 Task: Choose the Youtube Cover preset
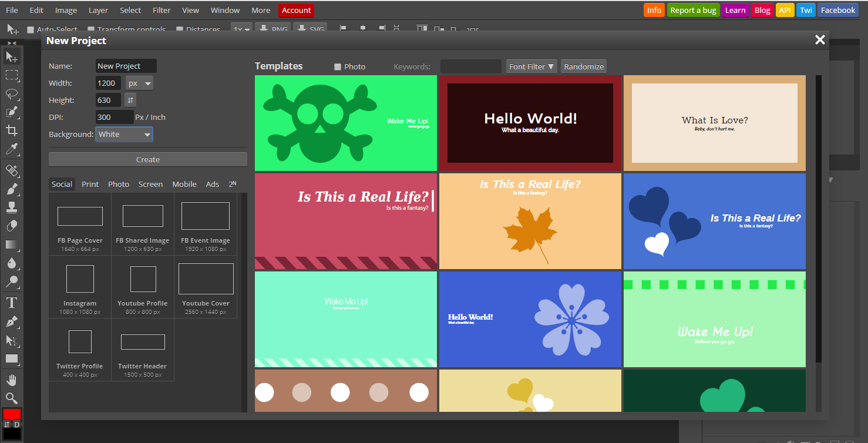pyautogui.click(x=206, y=287)
